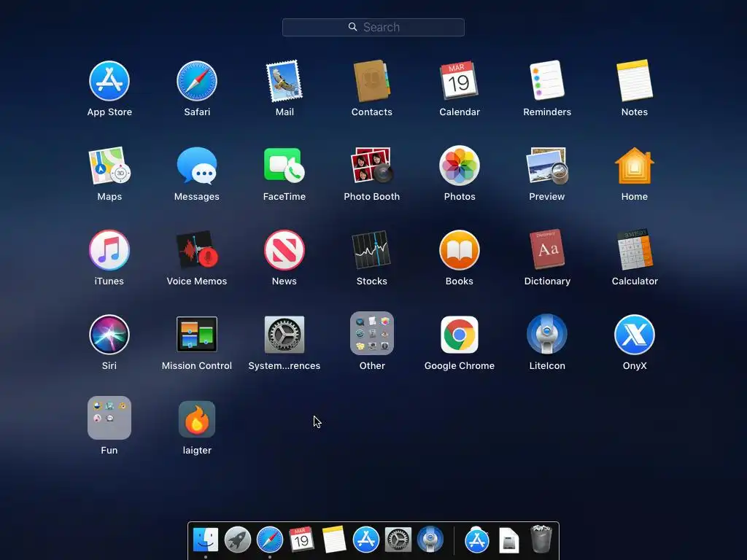Viewport: 747px width, 560px height.
Task: Open Mission Control
Action: tap(197, 334)
